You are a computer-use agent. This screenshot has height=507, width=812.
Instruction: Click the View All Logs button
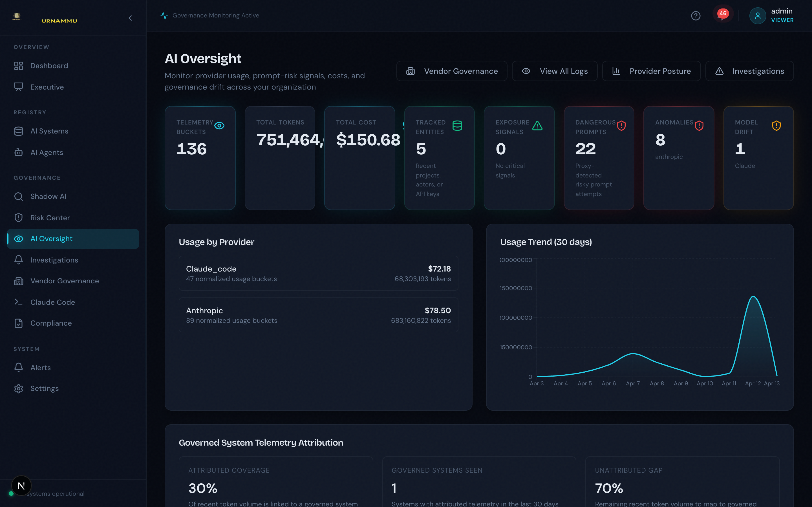[555, 71]
